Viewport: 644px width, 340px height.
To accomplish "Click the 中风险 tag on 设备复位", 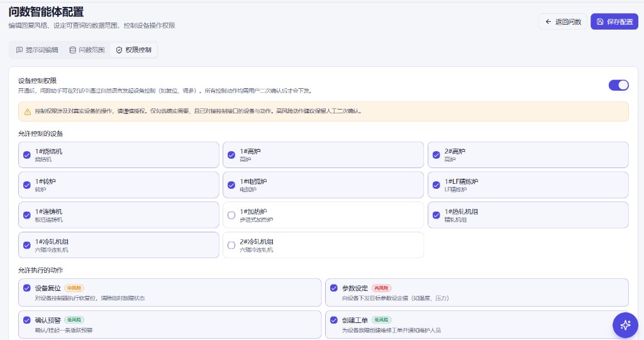I will click(x=74, y=288).
